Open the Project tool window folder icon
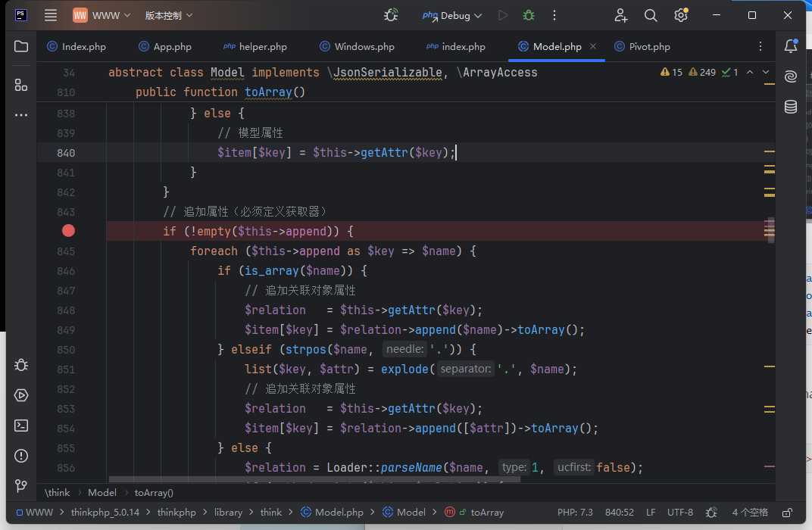The height and width of the screenshot is (530, 812). (x=21, y=46)
